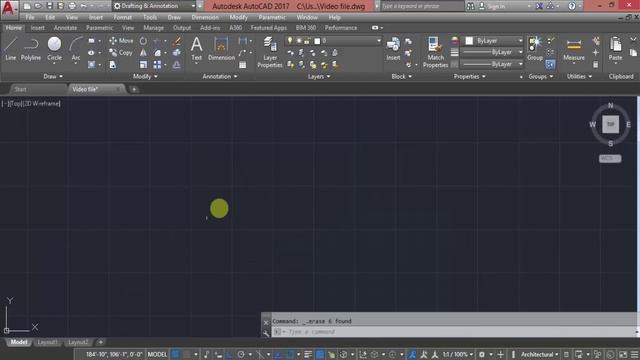Open the Architectural units dropdown
640x360 pixels.
tap(540, 354)
